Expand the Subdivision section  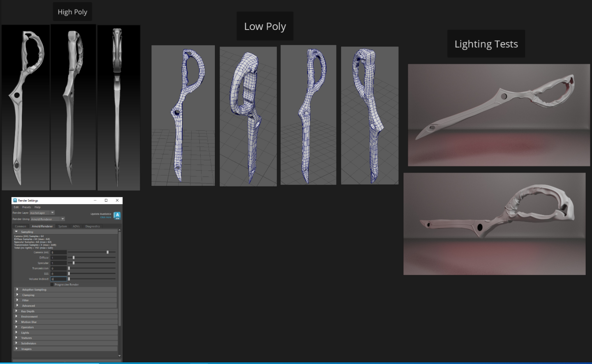[x=66, y=343]
